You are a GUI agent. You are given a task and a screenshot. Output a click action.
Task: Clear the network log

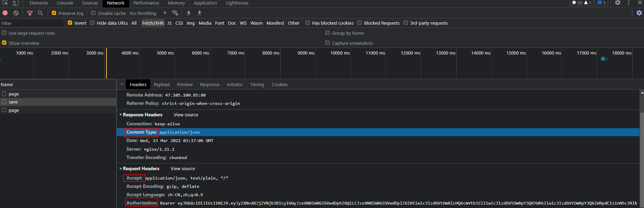click(16, 13)
